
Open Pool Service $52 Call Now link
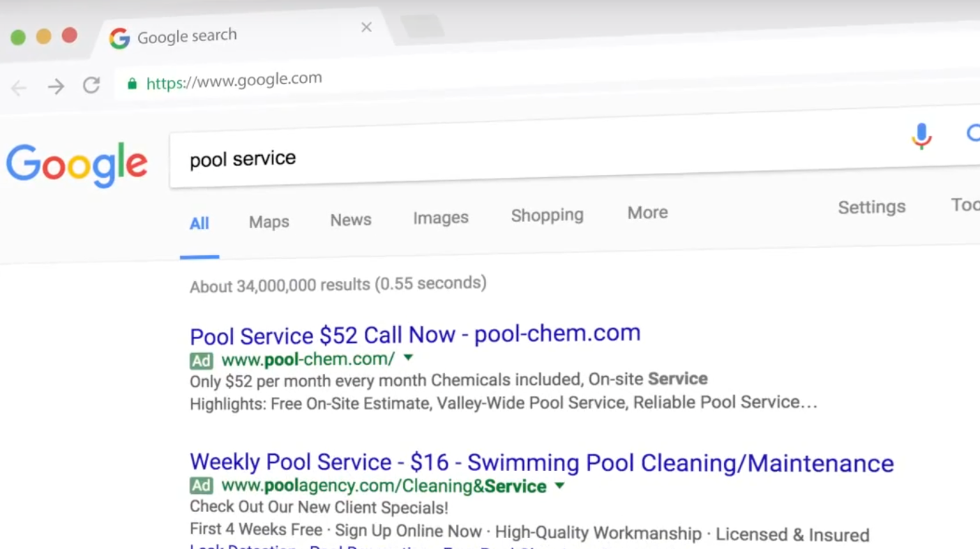tap(415, 335)
